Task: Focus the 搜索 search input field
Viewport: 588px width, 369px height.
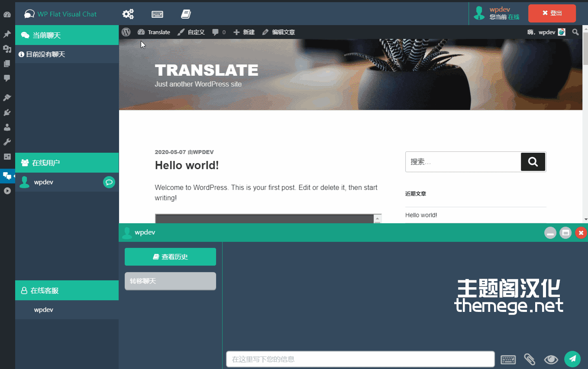Action: [x=463, y=162]
